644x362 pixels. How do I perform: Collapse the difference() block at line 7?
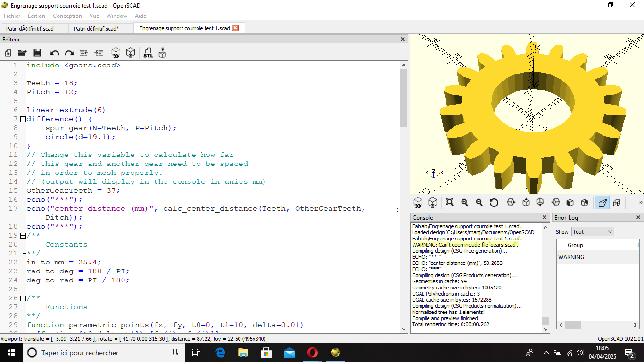[x=23, y=119]
